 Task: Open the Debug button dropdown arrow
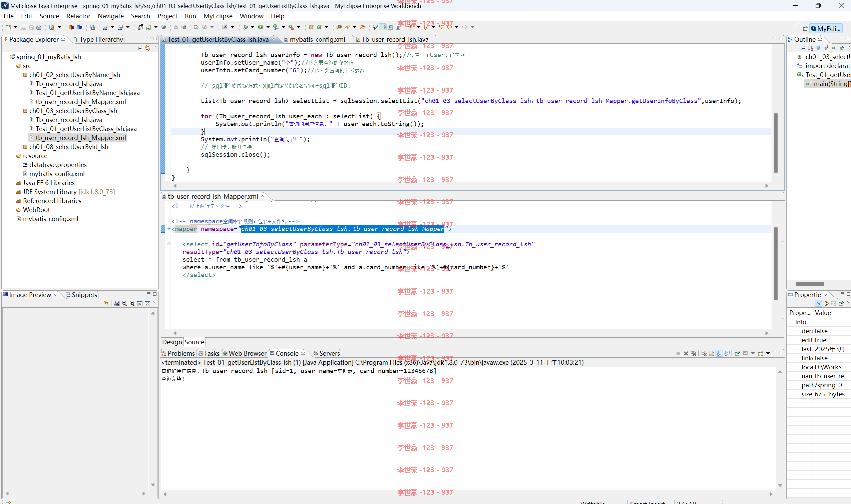(x=253, y=27)
